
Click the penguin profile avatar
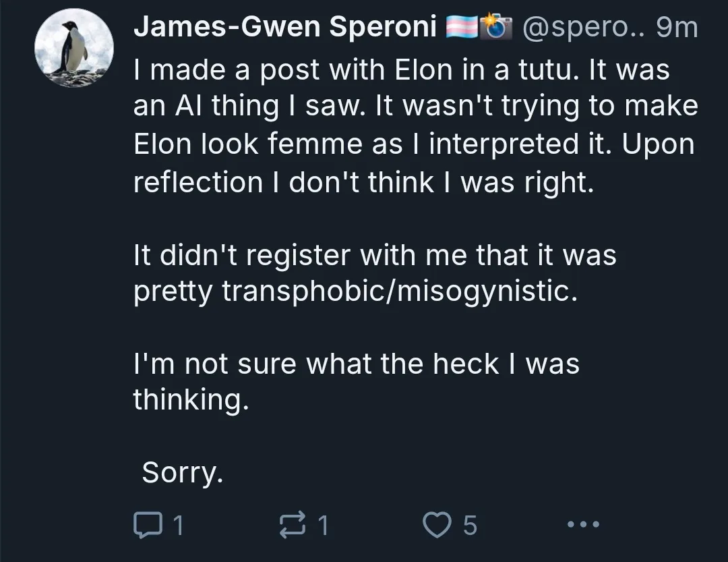(x=74, y=47)
